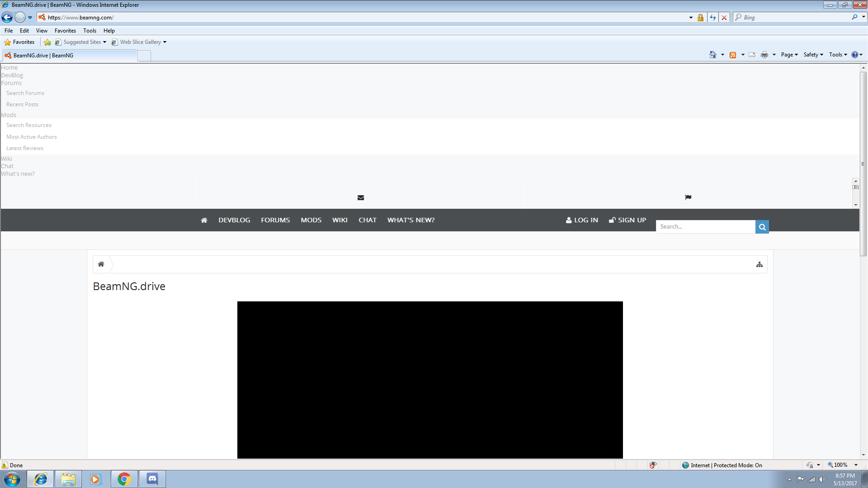Open Web Slice Gallery dropdown
This screenshot has height=488, width=868.
click(x=139, y=42)
